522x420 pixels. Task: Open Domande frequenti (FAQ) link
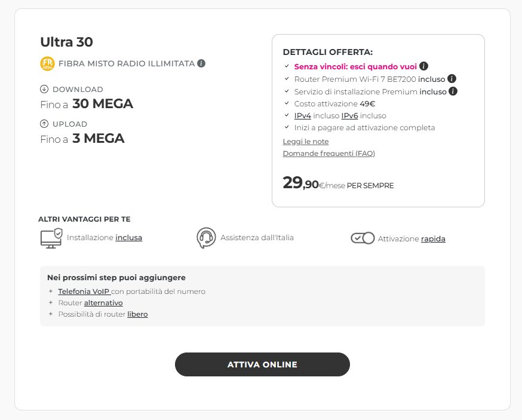(x=328, y=154)
